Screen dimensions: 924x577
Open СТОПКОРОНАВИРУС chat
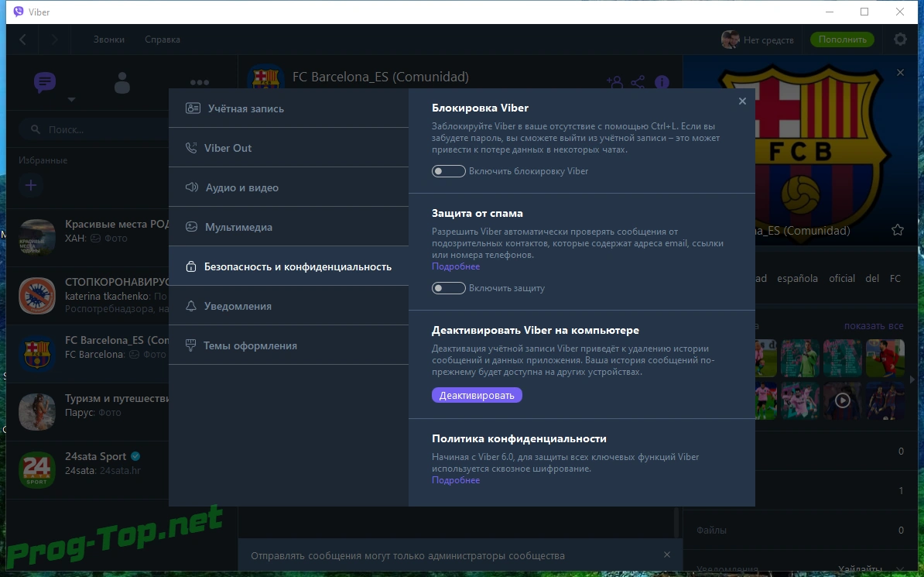[x=87, y=296]
